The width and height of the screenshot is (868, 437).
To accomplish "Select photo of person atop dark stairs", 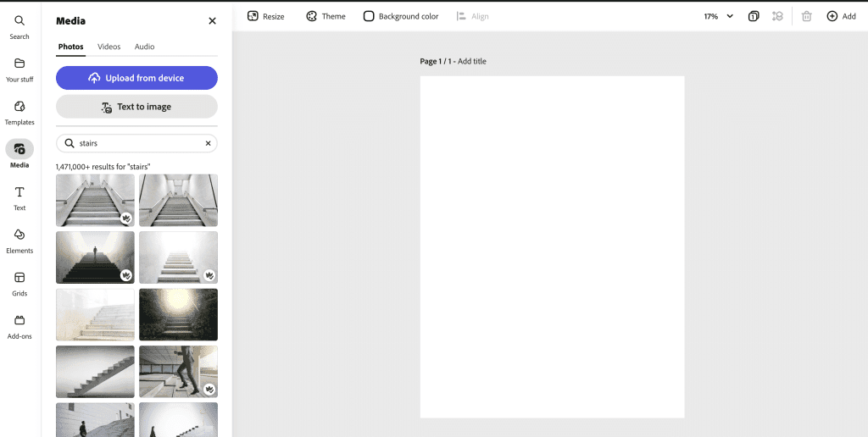I will (95, 257).
